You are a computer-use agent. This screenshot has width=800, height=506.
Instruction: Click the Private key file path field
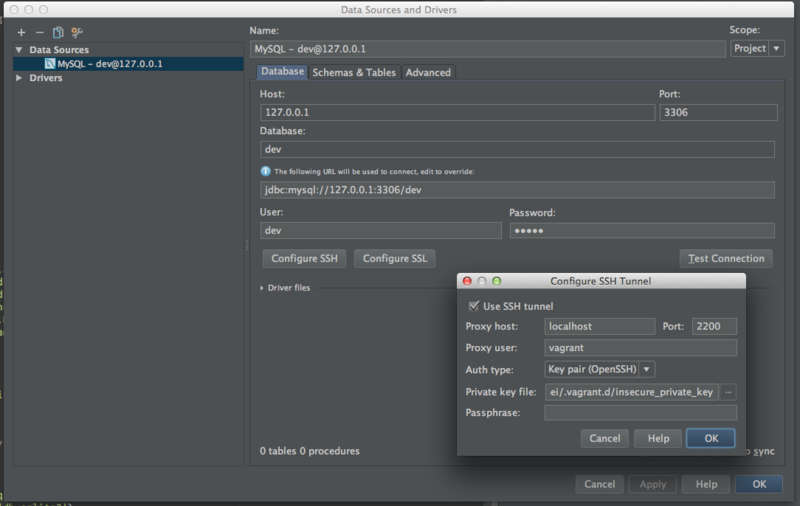pos(632,392)
